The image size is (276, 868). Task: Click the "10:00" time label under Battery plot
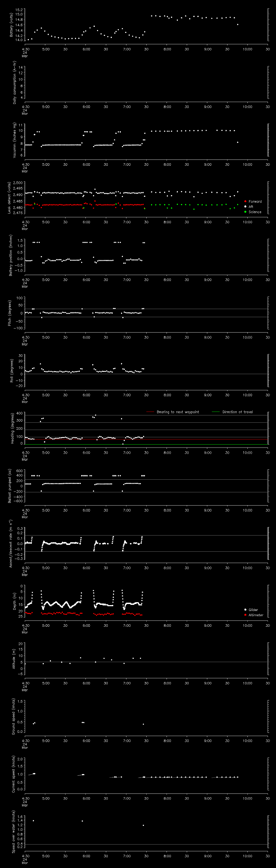pyautogui.click(x=247, y=49)
